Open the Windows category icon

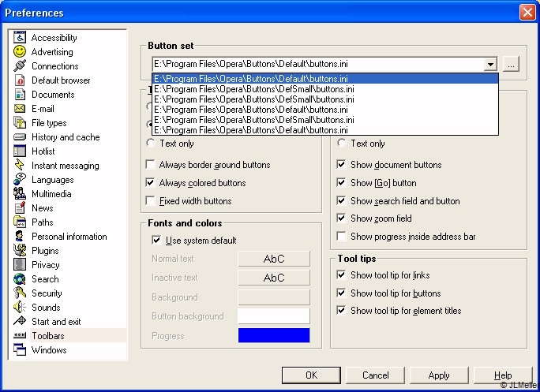pos(20,349)
